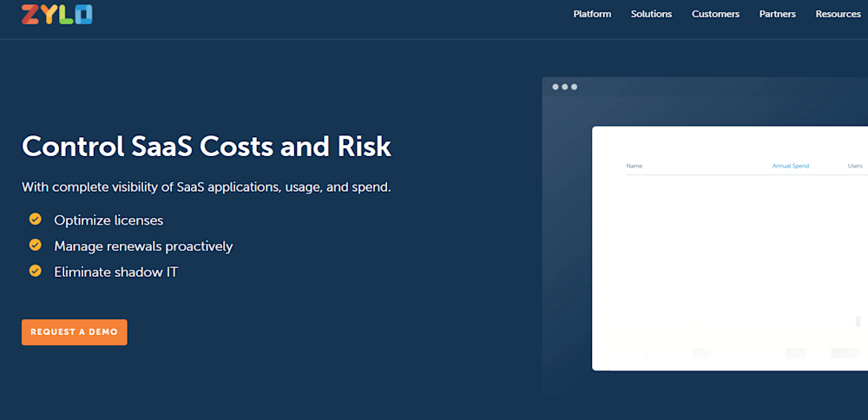Screen dimensions: 868x420
Task: Click the Name column header
Action: 634,166
